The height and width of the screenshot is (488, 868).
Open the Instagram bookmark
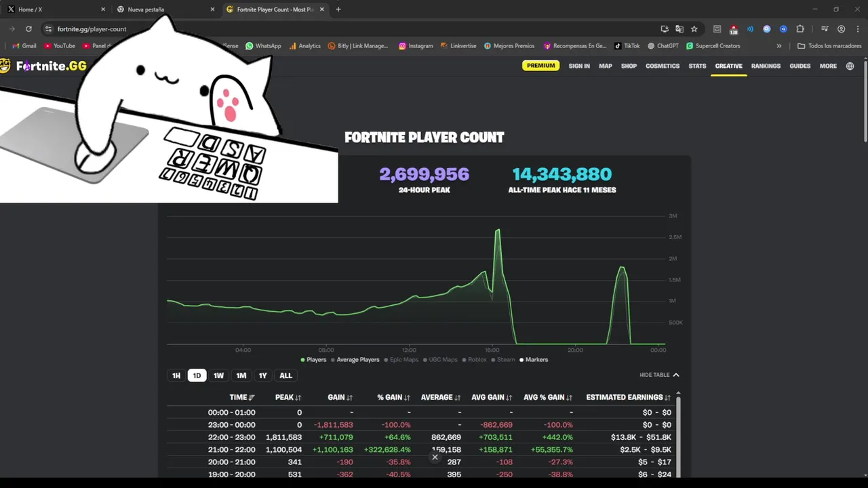coord(416,46)
